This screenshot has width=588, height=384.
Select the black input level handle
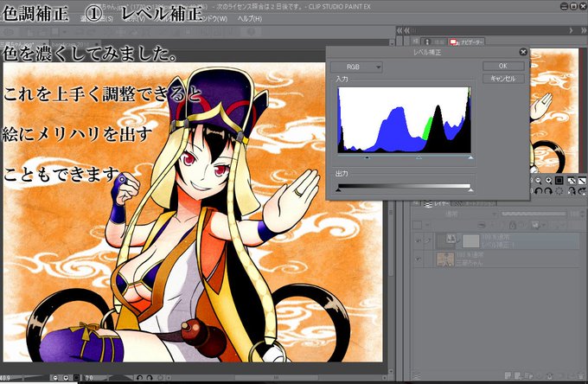coord(367,157)
